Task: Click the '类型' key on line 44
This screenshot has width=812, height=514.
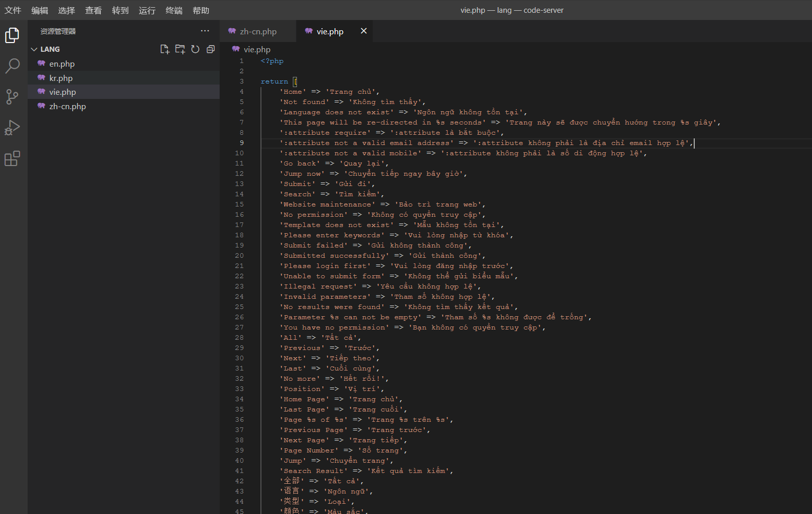Action: (292, 502)
